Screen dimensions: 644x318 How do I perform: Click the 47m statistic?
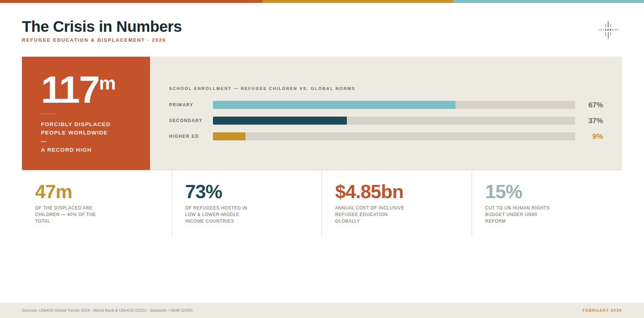(x=53, y=192)
